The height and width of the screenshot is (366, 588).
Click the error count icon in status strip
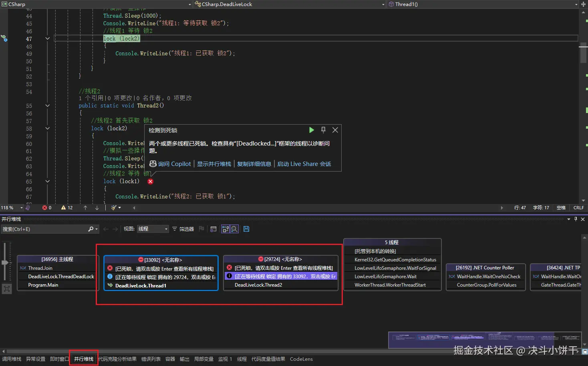(44, 208)
